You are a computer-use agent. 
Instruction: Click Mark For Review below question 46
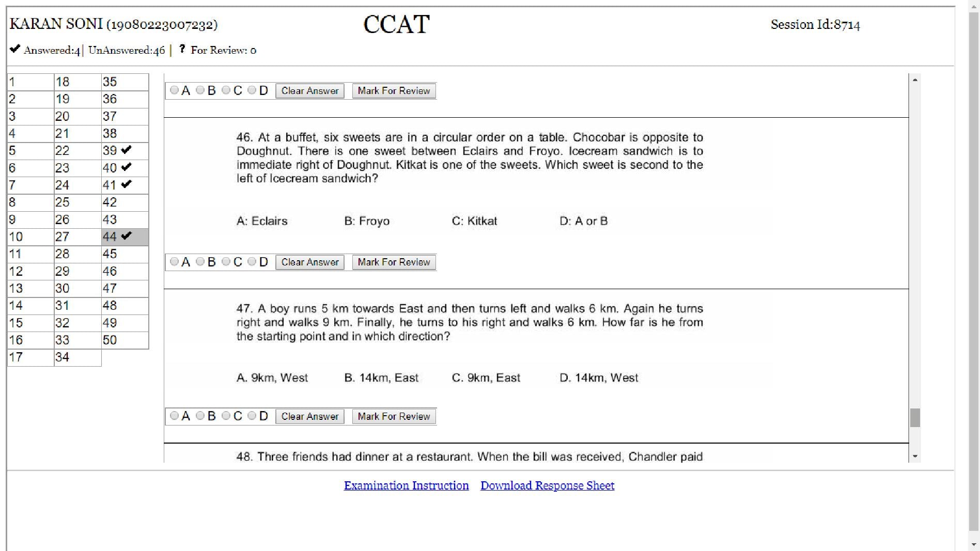point(393,262)
